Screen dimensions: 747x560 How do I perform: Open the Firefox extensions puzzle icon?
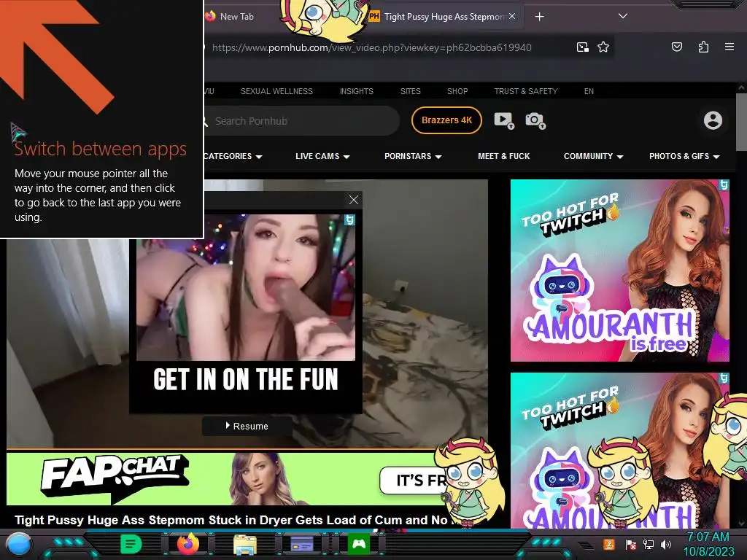703,47
